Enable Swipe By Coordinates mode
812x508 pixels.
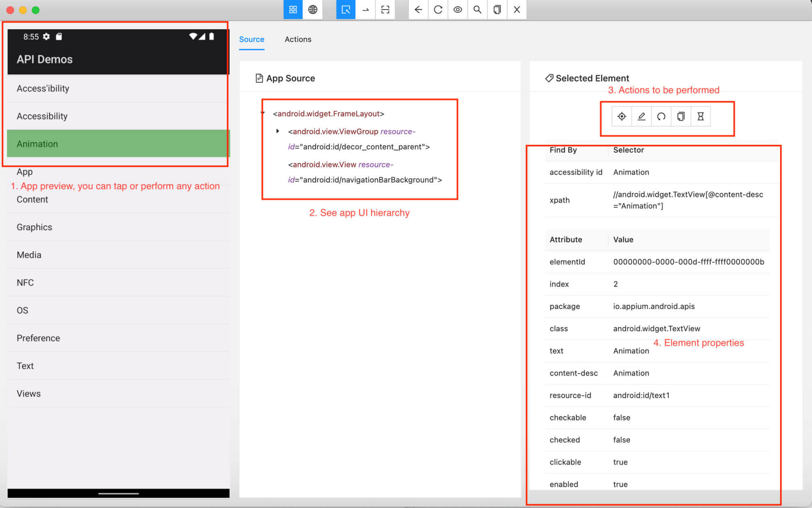pyautogui.click(x=365, y=9)
